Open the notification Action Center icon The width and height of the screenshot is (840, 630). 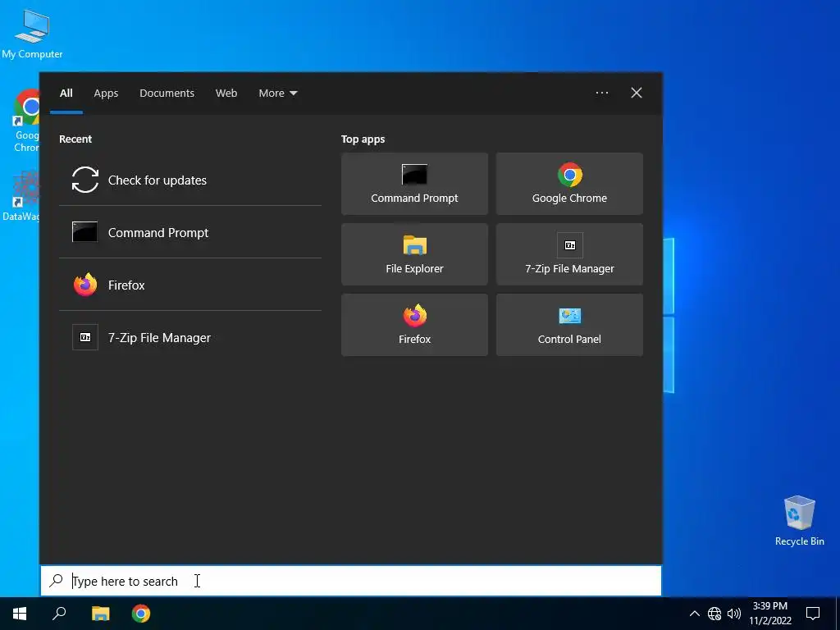click(x=813, y=614)
